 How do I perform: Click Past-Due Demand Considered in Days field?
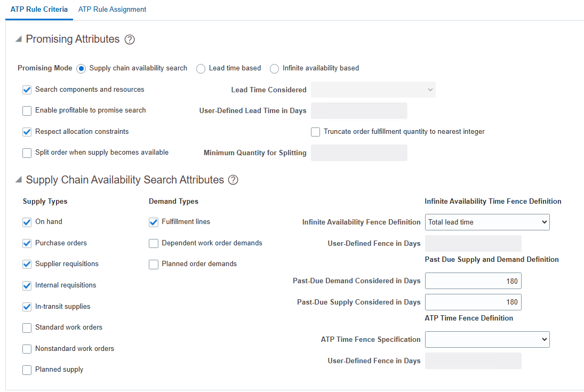click(x=473, y=281)
